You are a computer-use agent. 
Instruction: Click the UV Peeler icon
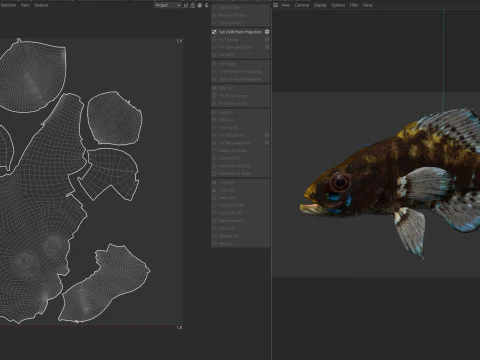(214, 64)
